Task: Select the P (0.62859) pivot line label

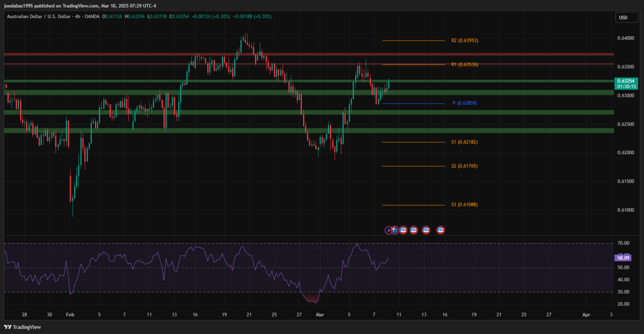Action: [x=465, y=103]
